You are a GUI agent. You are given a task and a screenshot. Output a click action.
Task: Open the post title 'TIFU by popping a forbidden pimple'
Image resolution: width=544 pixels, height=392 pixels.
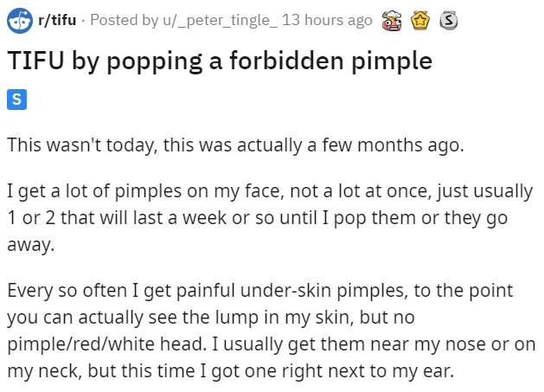[x=221, y=63]
